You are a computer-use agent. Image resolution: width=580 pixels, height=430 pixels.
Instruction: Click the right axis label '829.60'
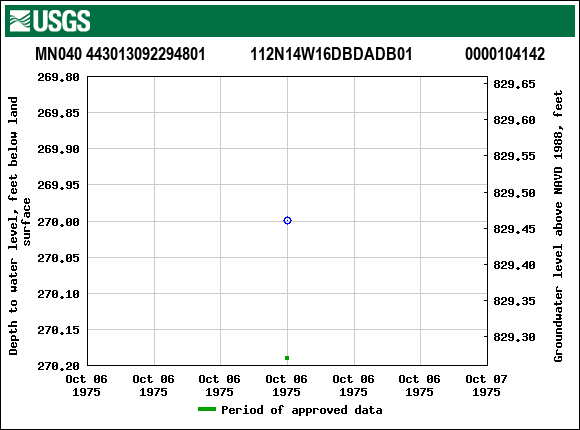pos(514,120)
